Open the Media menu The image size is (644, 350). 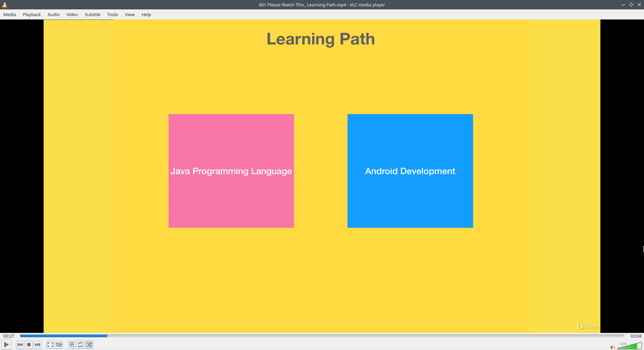(10, 14)
